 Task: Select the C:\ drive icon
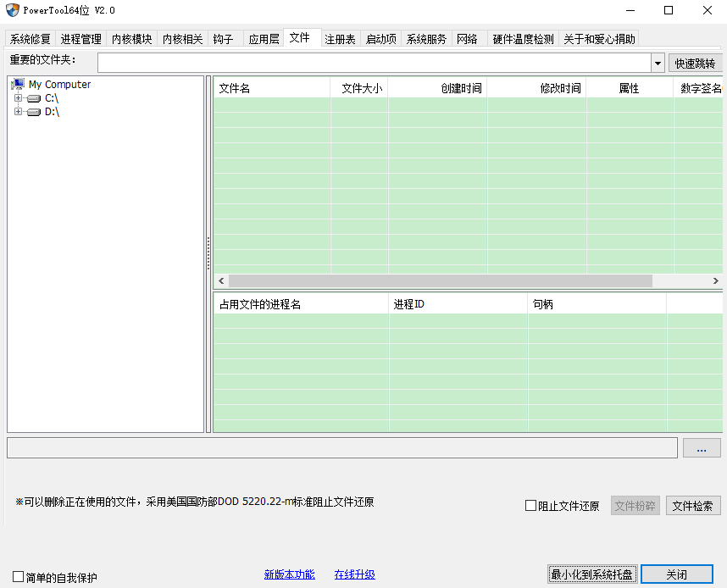click(32, 97)
